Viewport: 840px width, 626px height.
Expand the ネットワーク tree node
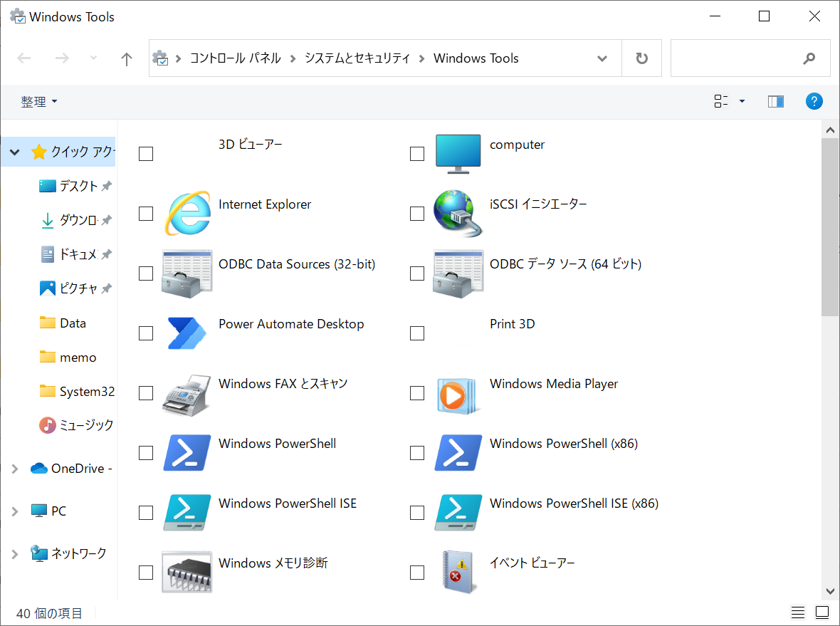(x=15, y=553)
